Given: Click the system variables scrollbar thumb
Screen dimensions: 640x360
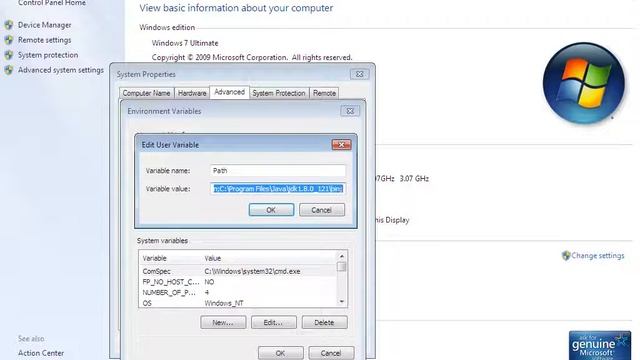Looking at the screenshot, I should point(342,267).
